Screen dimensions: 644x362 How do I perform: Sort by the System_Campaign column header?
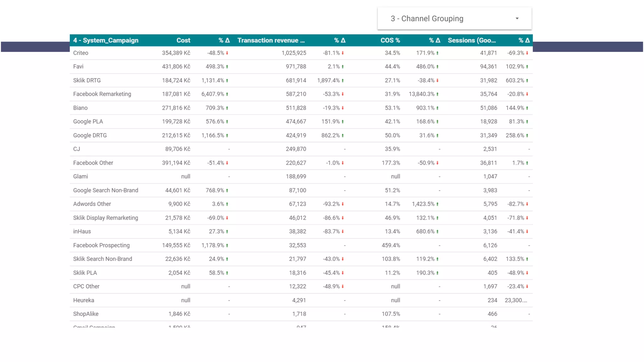pos(106,40)
